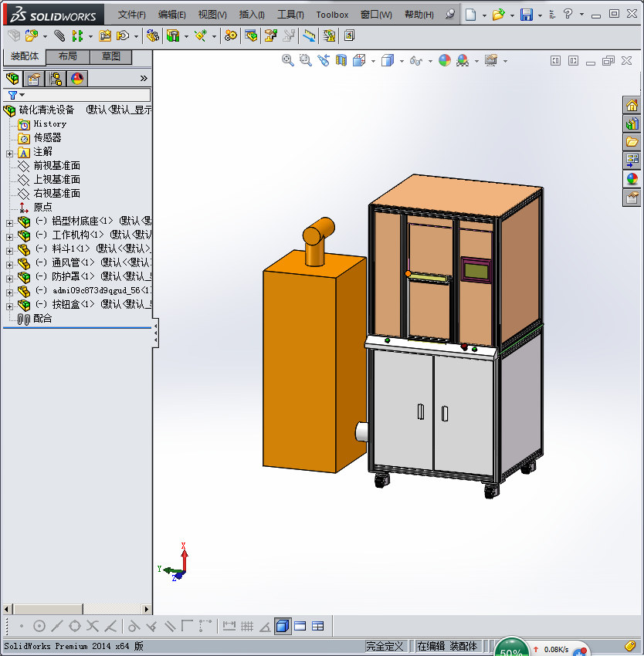Screen dimensions: 644x656
Task: Expand the 料斗1<1> component node
Action: tap(9, 251)
